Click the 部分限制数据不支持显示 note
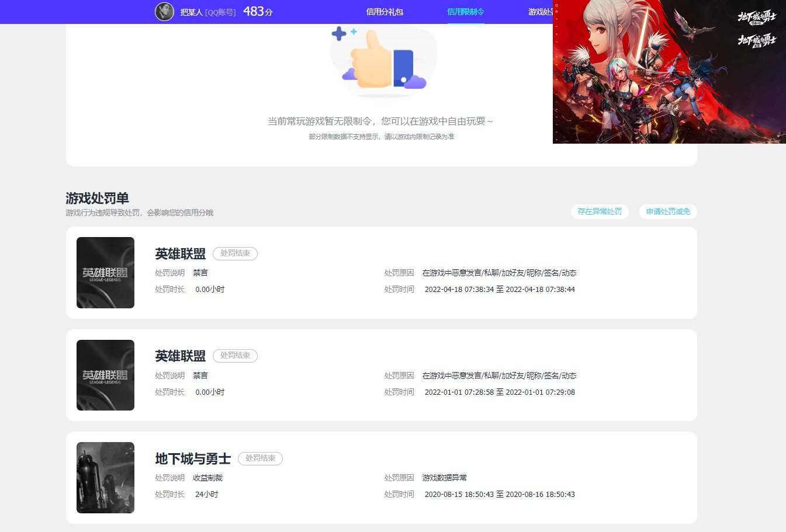The width and height of the screenshot is (786, 532). [x=381, y=137]
